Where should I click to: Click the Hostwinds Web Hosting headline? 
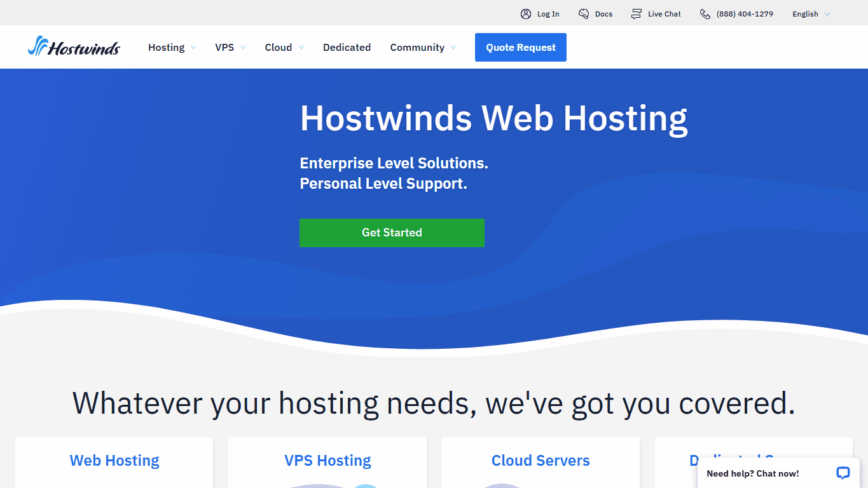click(493, 118)
